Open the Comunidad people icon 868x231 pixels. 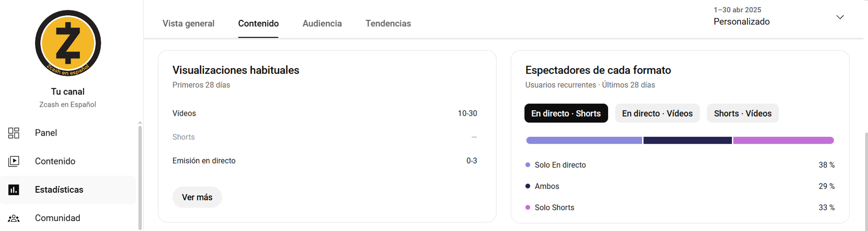14,218
